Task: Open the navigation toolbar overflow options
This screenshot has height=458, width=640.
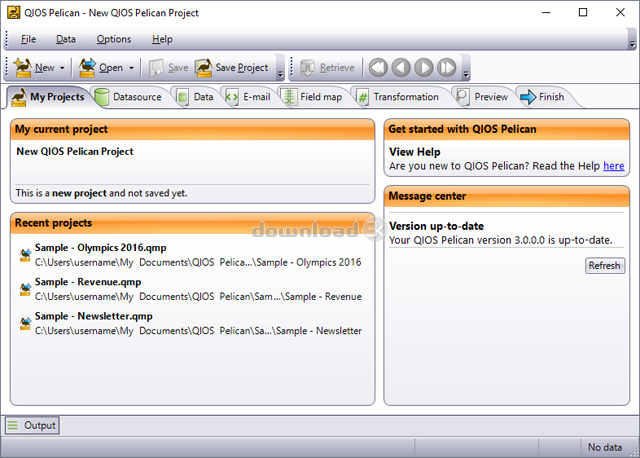Action: [466, 74]
